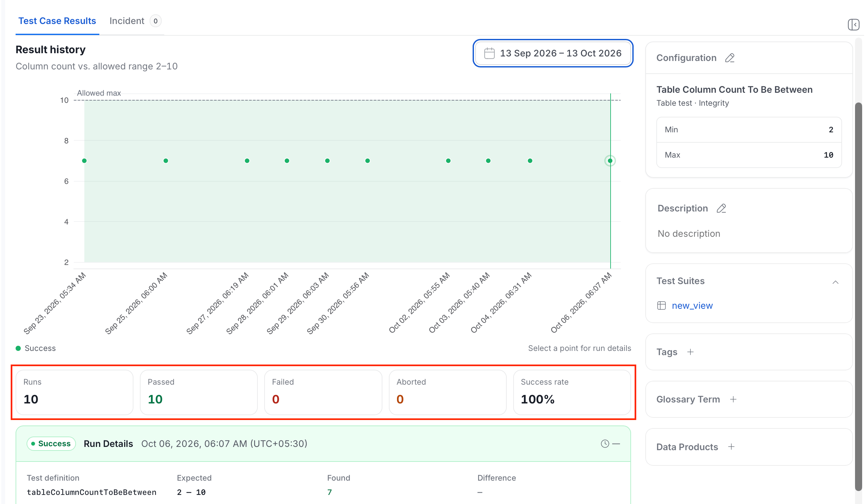Click the Success status badge in Run Details
The image size is (868, 504).
point(51,443)
